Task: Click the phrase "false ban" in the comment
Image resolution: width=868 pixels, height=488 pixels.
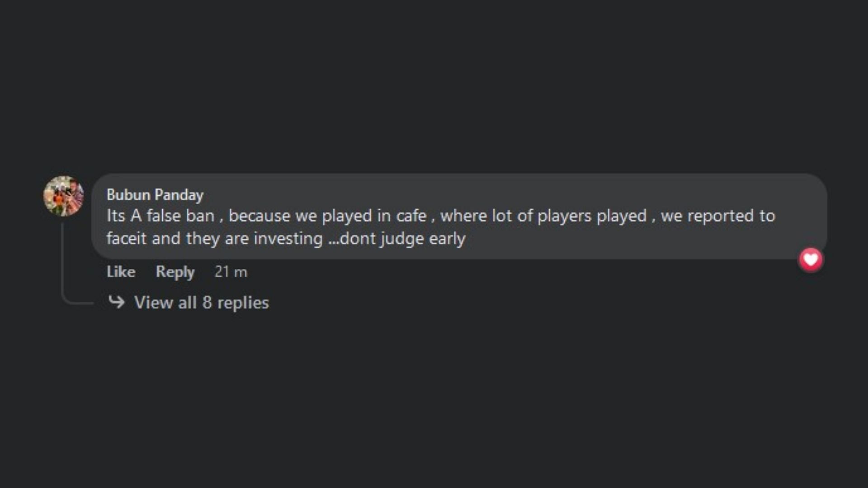Action: [180, 216]
